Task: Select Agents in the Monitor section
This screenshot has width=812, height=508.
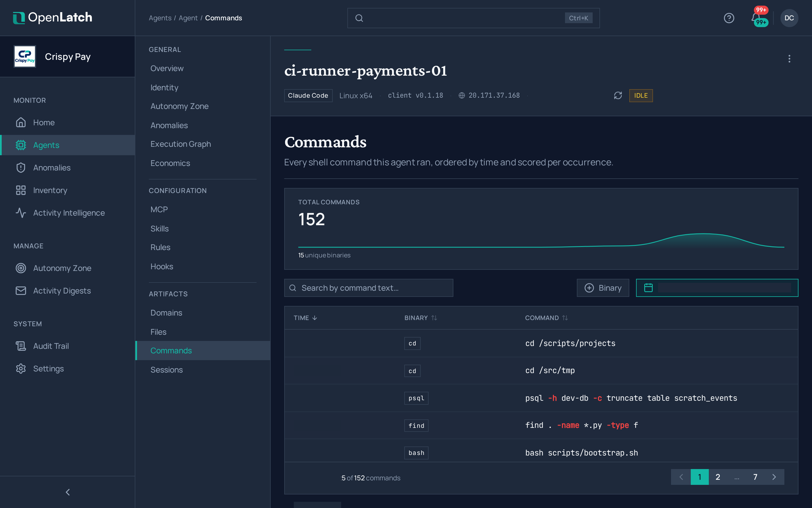Action: click(x=67, y=145)
